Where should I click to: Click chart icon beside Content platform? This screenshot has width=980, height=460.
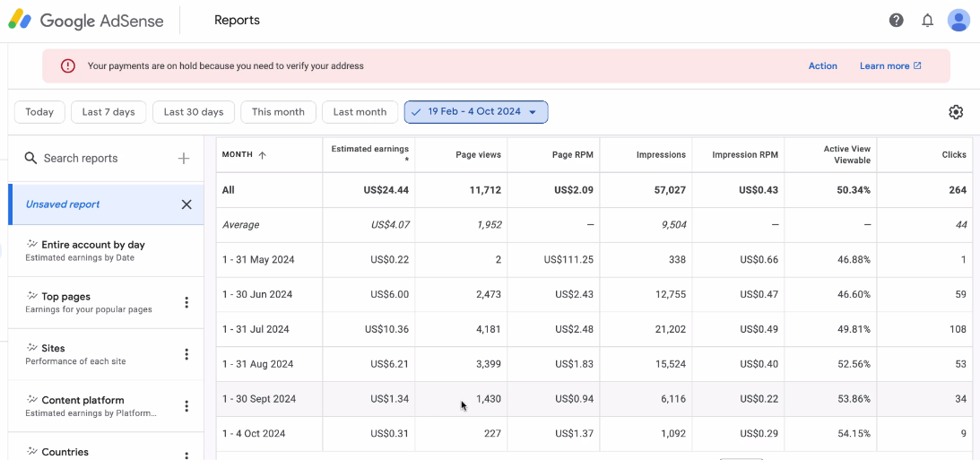click(x=32, y=400)
